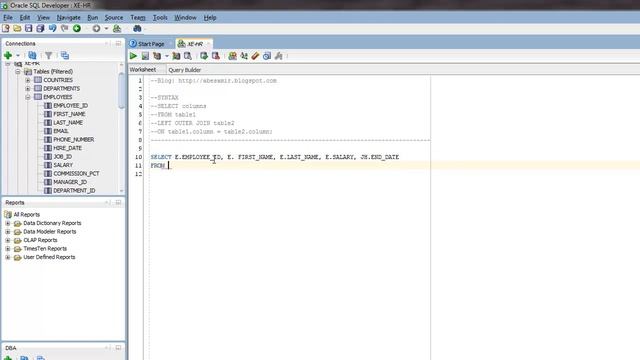Run the statement with green play icon
The image size is (640, 360).
133,56
